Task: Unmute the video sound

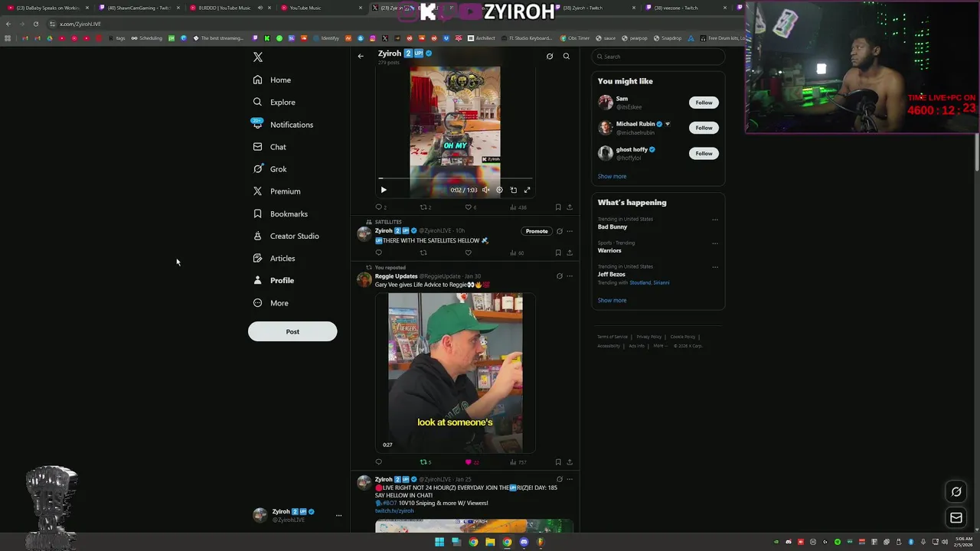Action: tap(485, 190)
